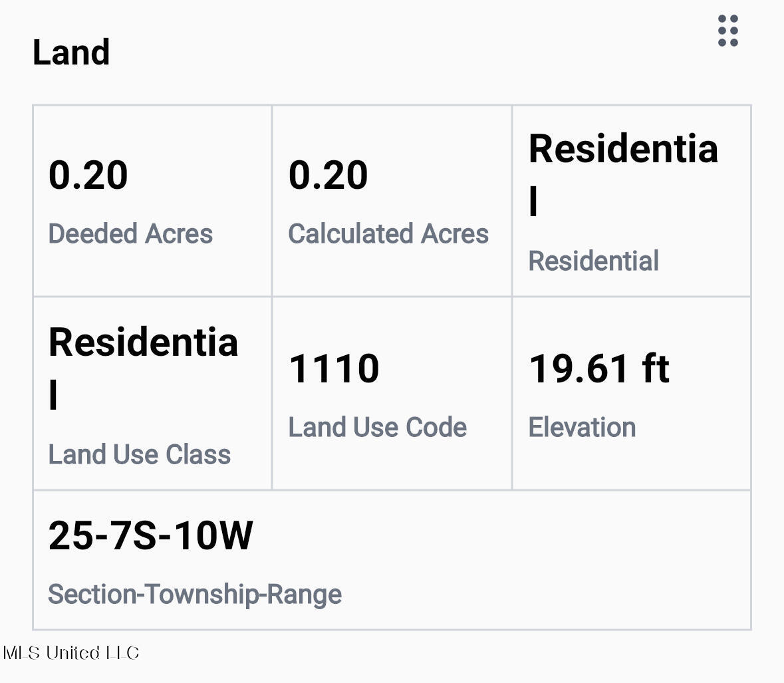Click the Land section heading
The height and width of the screenshot is (683, 784).
pyautogui.click(x=71, y=52)
